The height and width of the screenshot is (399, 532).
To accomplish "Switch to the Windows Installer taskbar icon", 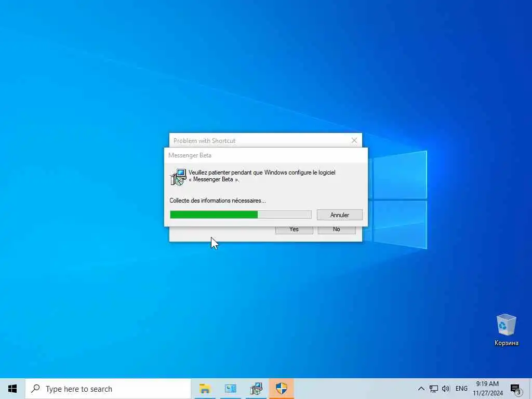I will 256,389.
